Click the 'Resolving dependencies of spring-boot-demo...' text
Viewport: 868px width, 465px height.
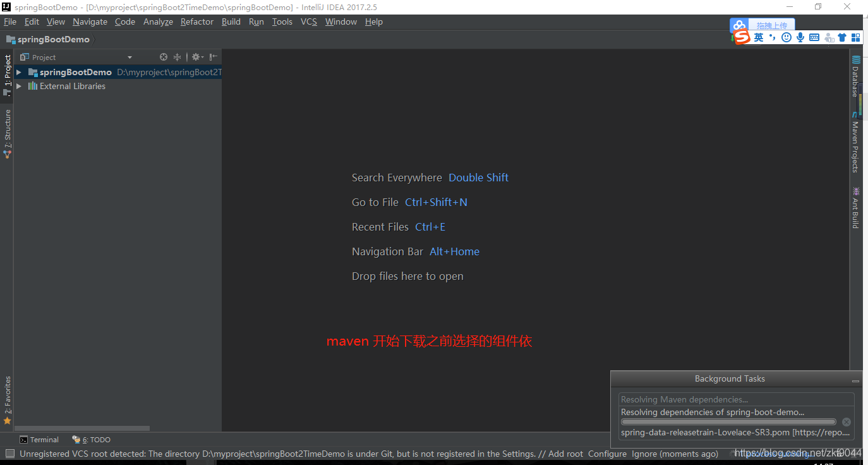pyautogui.click(x=713, y=412)
